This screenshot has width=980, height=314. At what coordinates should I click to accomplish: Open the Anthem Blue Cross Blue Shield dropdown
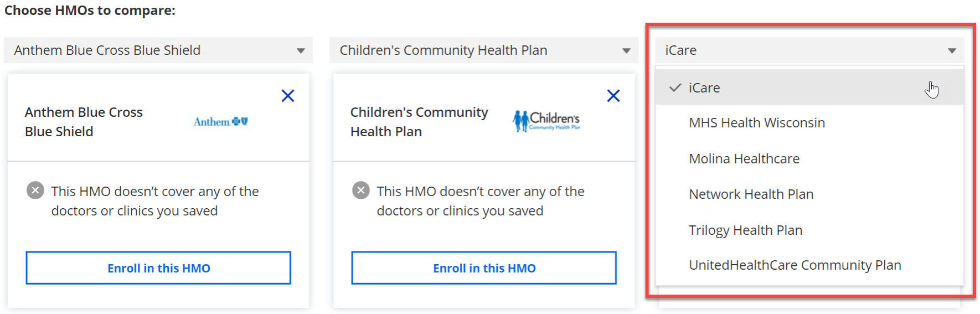pyautogui.click(x=158, y=50)
